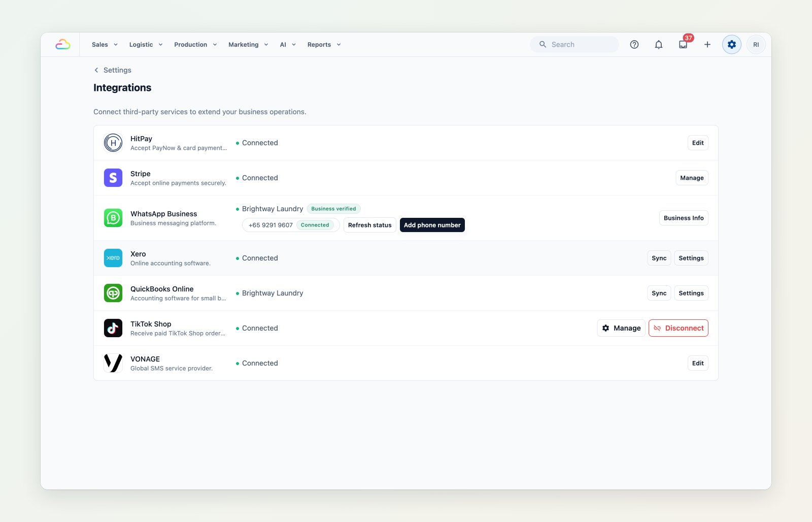Open the inbox icon with 37 badge

[x=683, y=45]
